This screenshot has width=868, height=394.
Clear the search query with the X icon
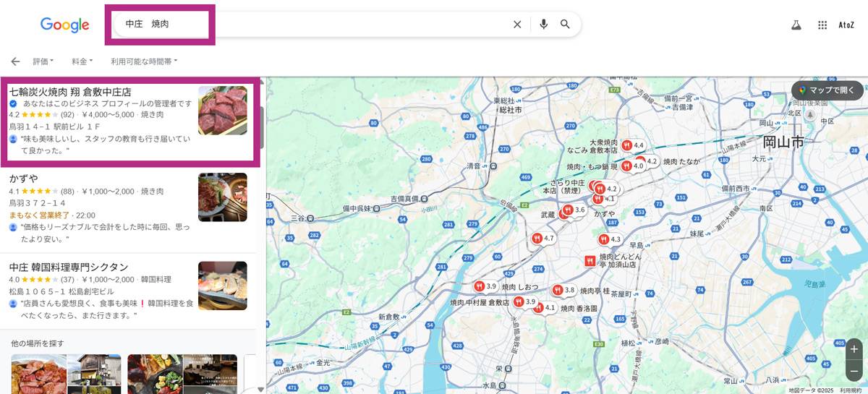point(517,25)
